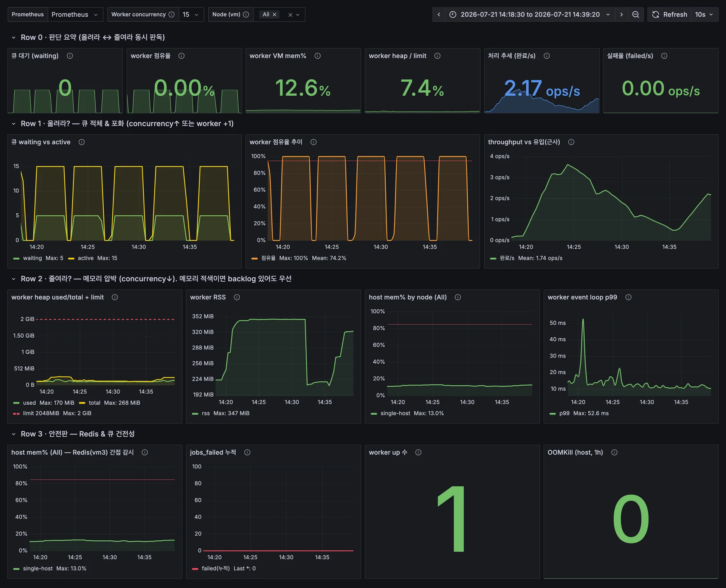Viewport: 726px width, 588px height.
Task: Click single-host swatch in host mem% by node
Action: (374, 414)
